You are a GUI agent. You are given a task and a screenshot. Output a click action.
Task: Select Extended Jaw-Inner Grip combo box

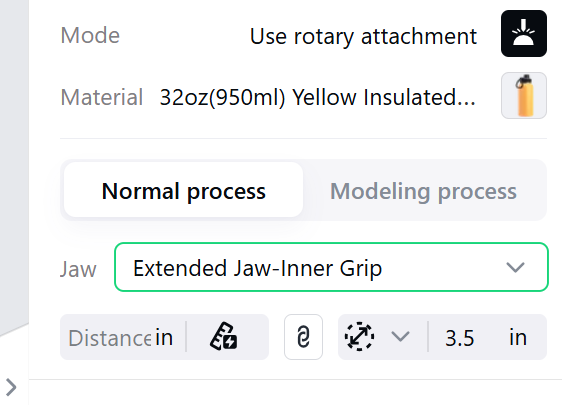pyautogui.click(x=331, y=267)
